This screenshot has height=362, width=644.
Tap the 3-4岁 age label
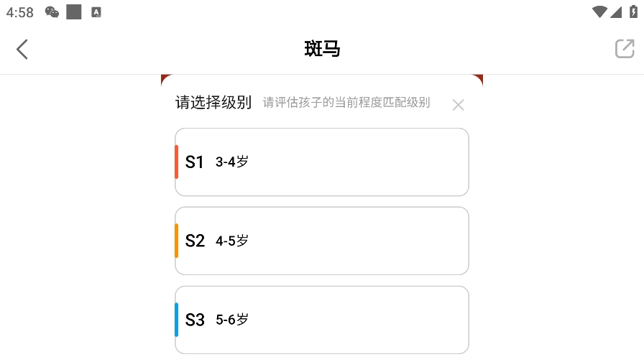[232, 162]
